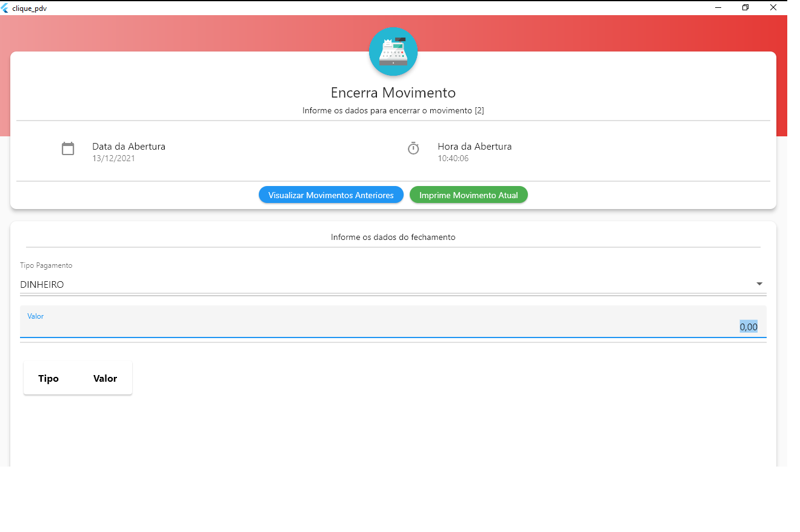Image resolution: width=800 pixels, height=532 pixels.
Task: Expand the Tipo Pagamento dropdown arrow
Action: (x=759, y=284)
